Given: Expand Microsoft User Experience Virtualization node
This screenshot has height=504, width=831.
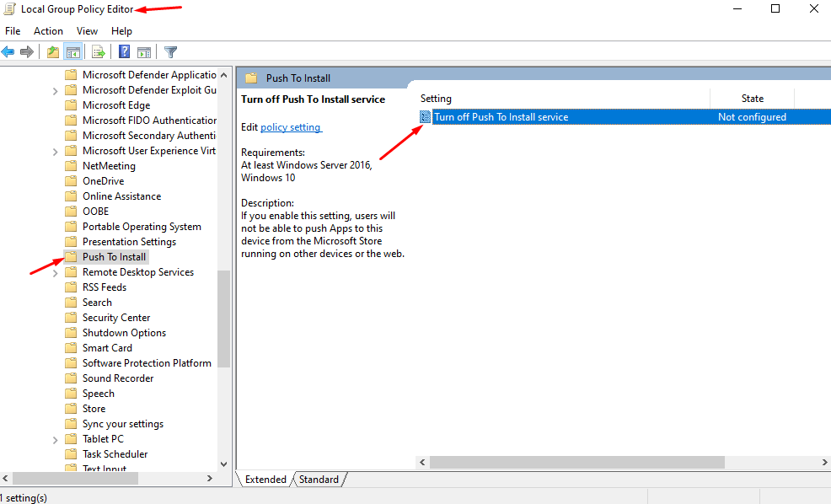Looking at the screenshot, I should [56, 151].
